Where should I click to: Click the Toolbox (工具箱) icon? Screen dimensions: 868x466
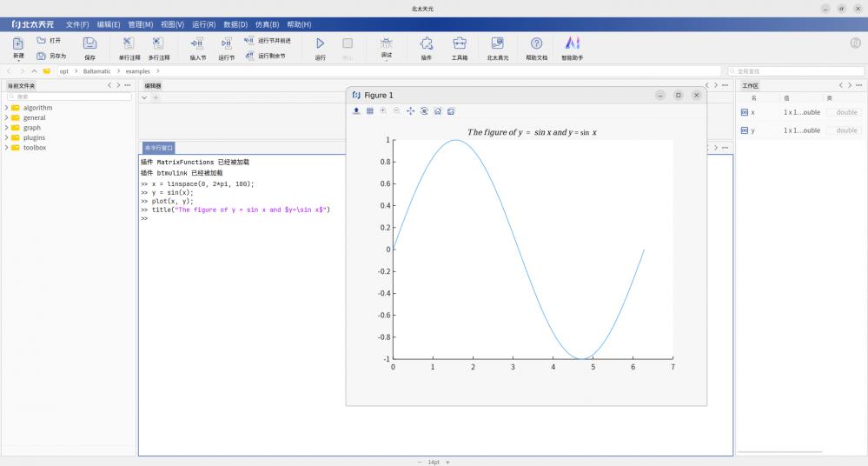(460, 46)
